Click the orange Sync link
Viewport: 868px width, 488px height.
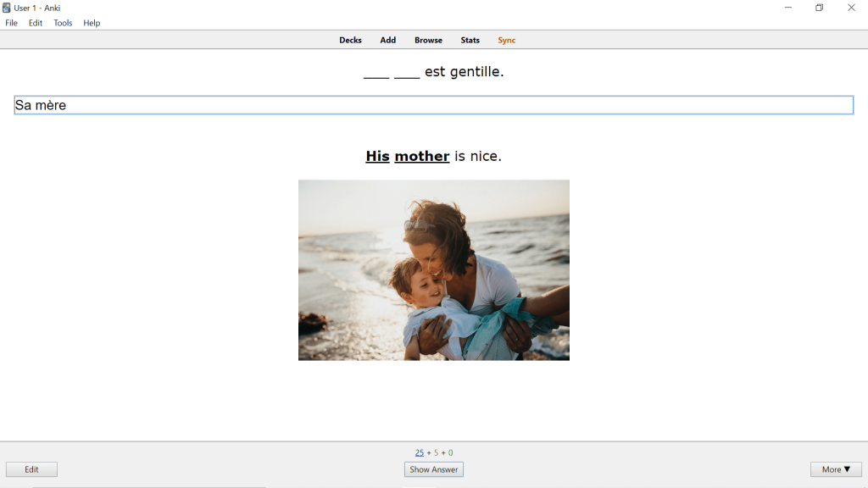[x=507, y=40]
